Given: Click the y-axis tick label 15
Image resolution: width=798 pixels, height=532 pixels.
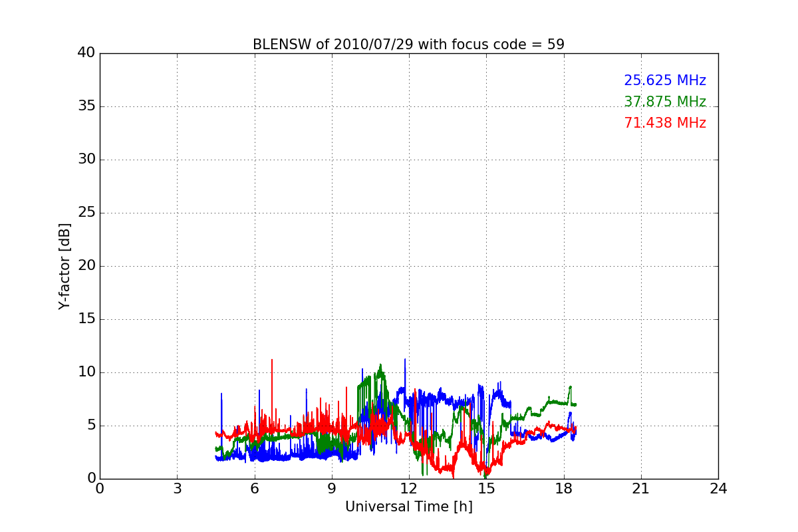Looking at the screenshot, I should point(86,319).
